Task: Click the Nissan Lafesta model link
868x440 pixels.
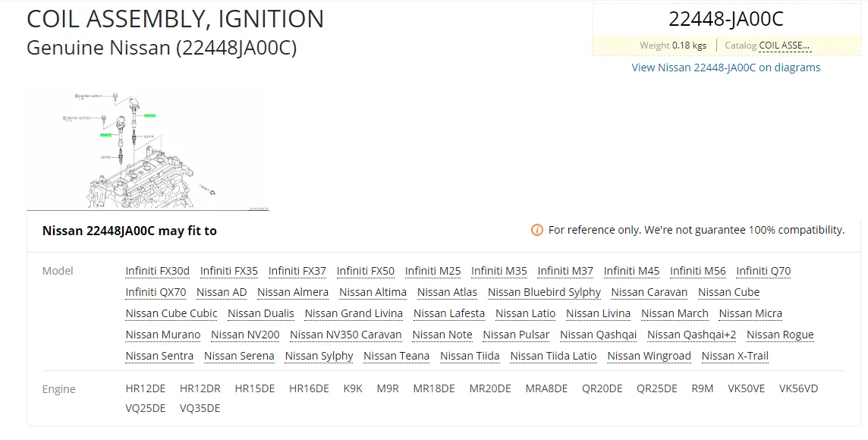Action: (449, 314)
